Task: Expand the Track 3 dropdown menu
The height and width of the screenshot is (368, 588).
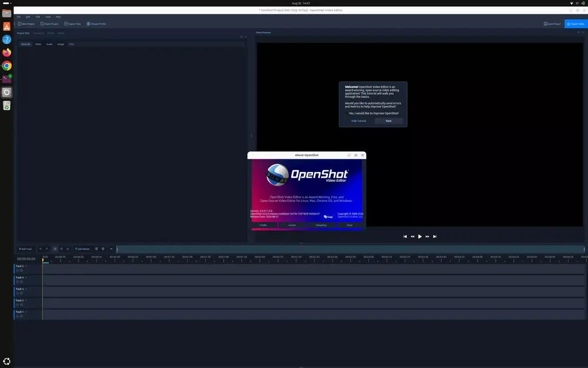Action: point(26,289)
